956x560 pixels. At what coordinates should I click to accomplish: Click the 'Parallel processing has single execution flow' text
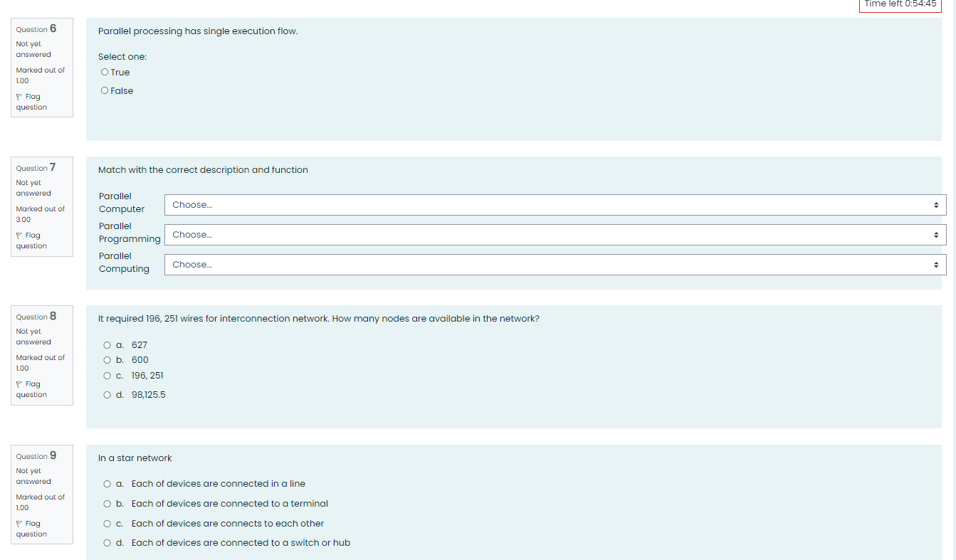(198, 31)
